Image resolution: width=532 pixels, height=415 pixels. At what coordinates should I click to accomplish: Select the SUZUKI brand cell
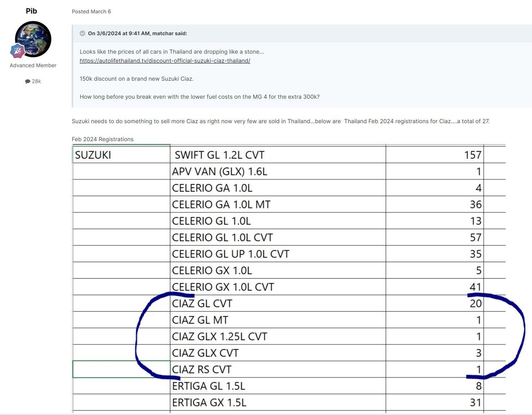[x=121, y=155]
